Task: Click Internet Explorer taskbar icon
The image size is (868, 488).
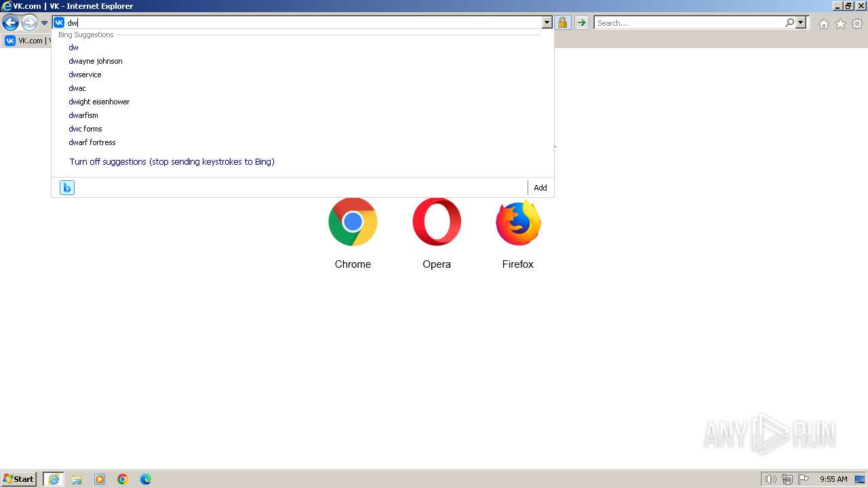Action: point(54,479)
